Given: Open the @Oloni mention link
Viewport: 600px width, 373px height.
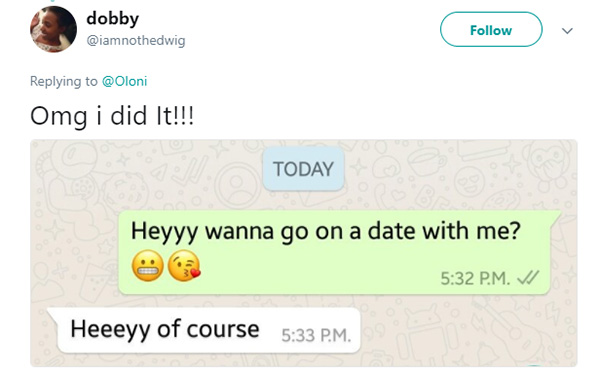Looking at the screenshot, I should pyautogui.click(x=124, y=81).
